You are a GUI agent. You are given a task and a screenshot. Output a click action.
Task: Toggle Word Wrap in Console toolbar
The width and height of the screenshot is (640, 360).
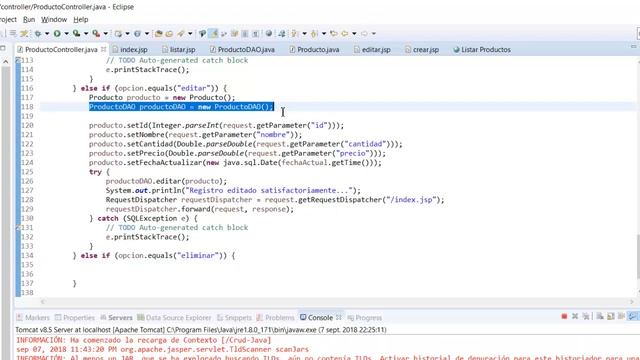pyautogui.click(x=621, y=316)
